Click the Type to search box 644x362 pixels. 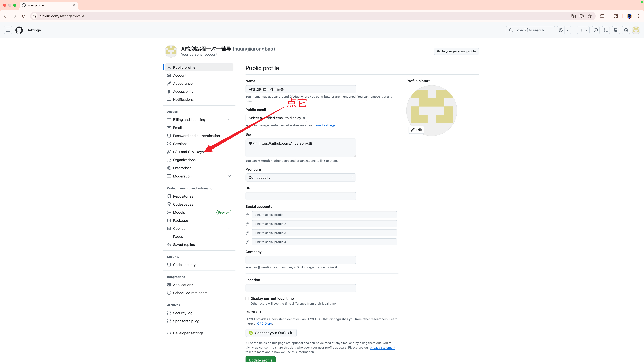530,30
